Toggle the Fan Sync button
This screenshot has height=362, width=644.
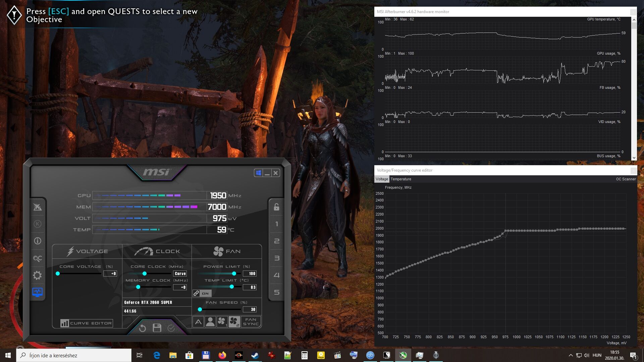pos(251,322)
